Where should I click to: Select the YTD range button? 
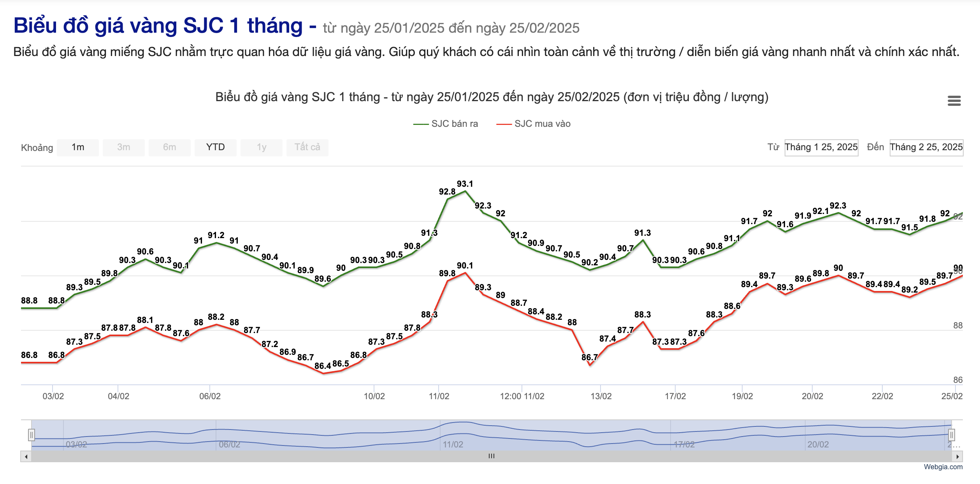coord(216,147)
